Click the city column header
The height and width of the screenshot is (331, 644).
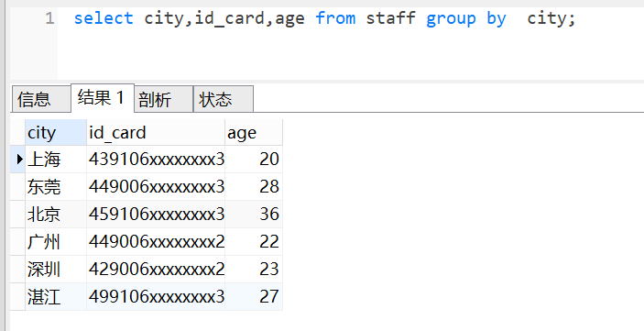56,132
